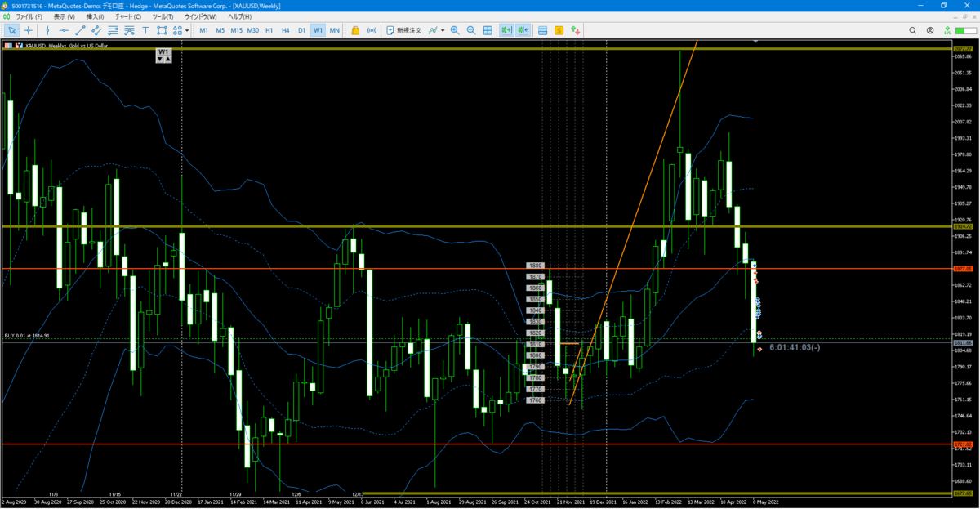Toggle chart shift from right edge

pos(523,30)
